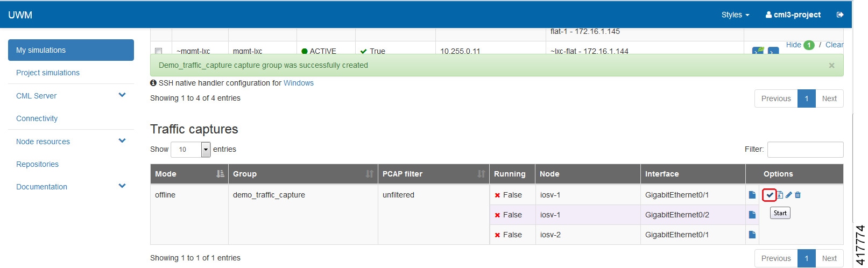The image size is (868, 268).
Task: Open the Show entries count dropdown
Action: click(x=206, y=150)
